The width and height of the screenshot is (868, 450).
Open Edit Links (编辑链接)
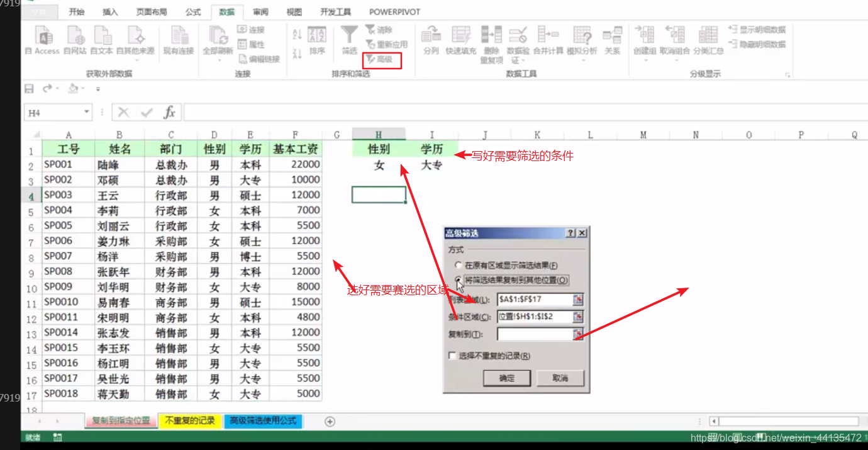pyautogui.click(x=259, y=59)
